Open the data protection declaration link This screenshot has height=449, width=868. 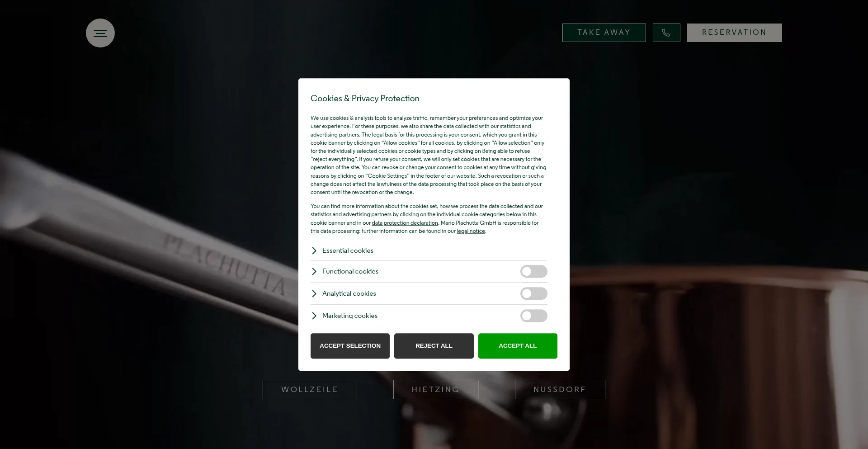pyautogui.click(x=405, y=223)
